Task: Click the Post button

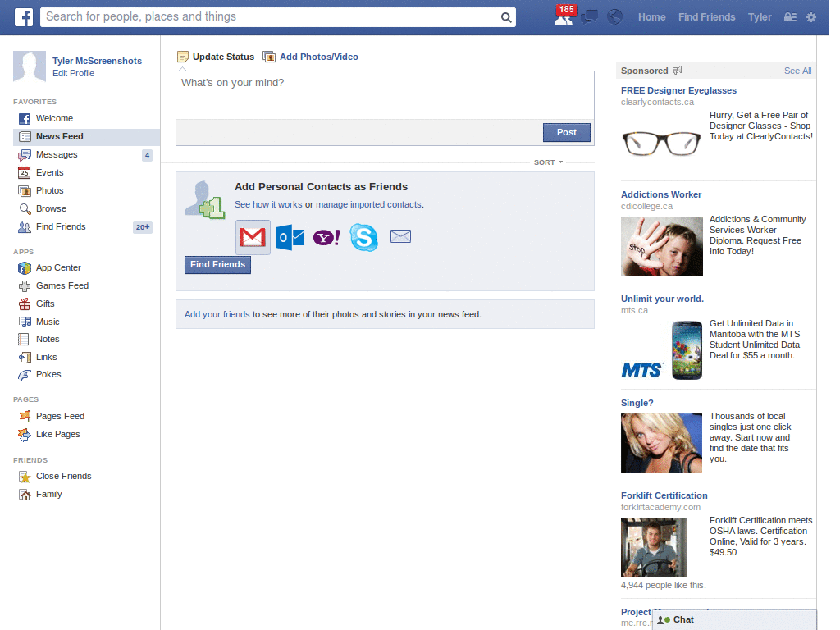Action: tap(566, 132)
